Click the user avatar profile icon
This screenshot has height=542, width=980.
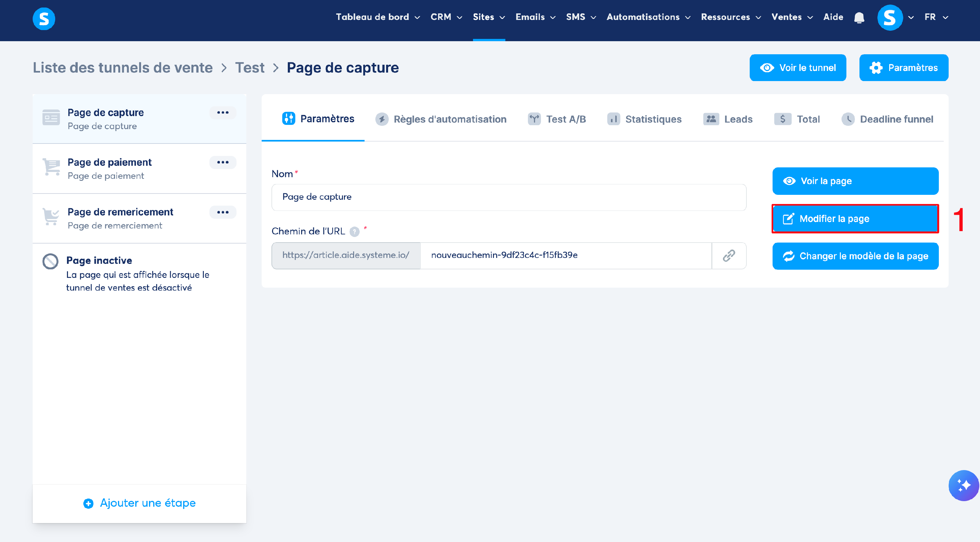890,18
